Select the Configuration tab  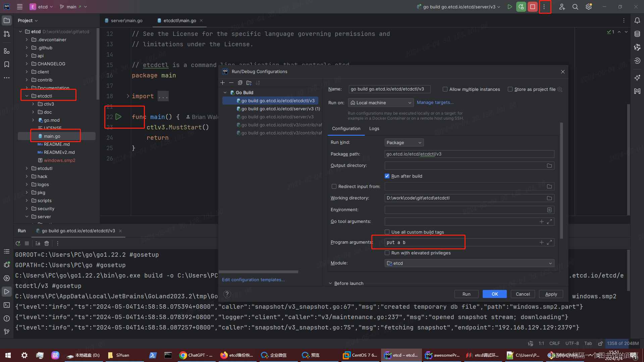click(x=346, y=129)
